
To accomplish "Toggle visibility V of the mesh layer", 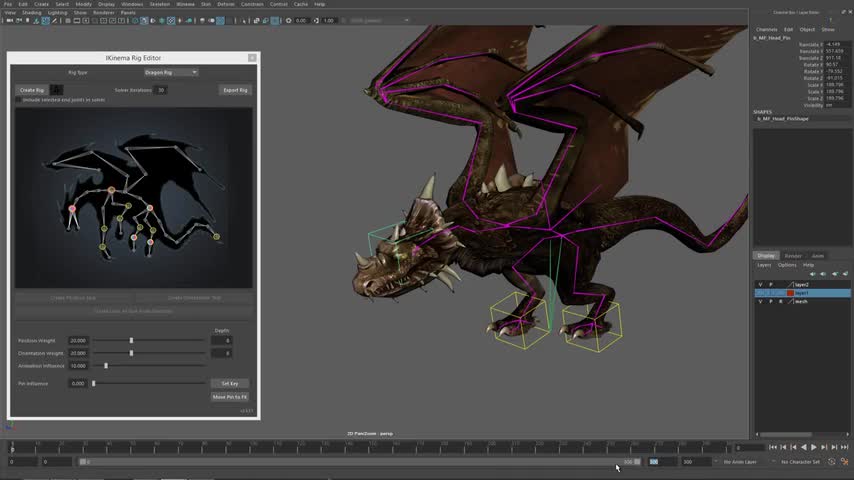I will tap(760, 301).
